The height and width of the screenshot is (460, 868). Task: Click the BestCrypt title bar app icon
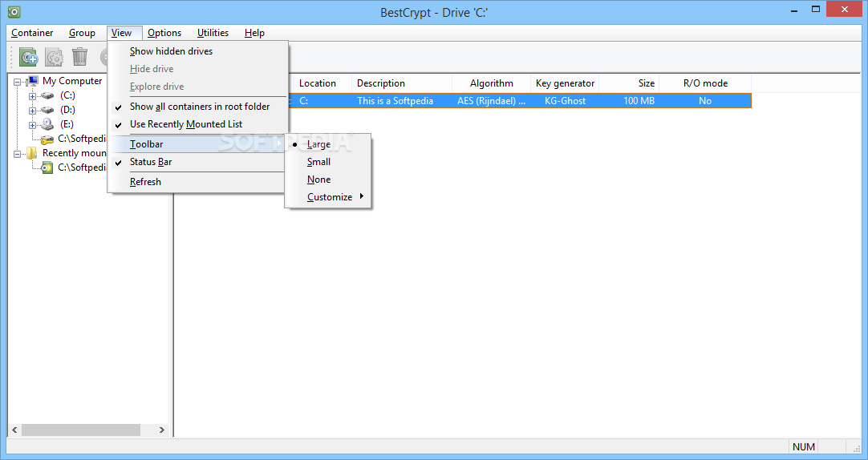coord(14,11)
